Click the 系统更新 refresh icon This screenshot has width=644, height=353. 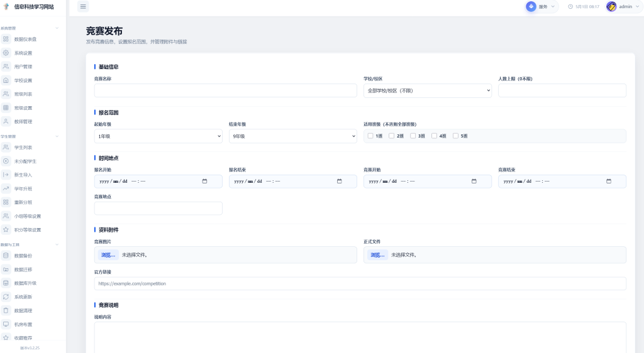tap(6, 297)
